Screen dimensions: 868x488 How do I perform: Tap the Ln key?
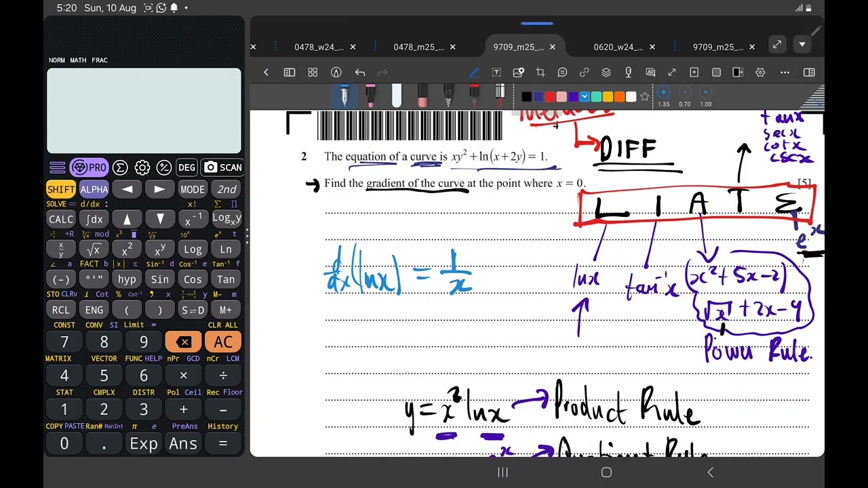click(x=226, y=249)
